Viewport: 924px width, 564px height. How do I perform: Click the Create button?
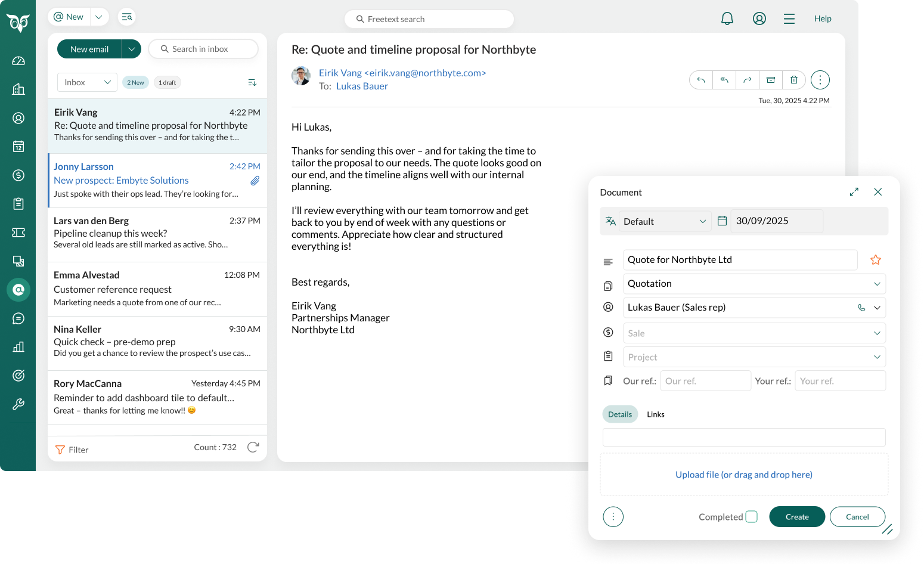pos(797,517)
